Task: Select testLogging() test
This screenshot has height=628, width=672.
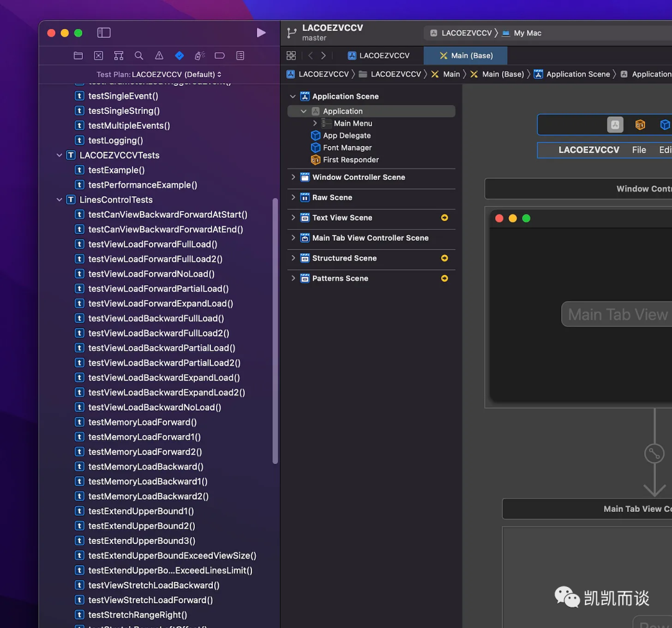Action: pyautogui.click(x=115, y=141)
